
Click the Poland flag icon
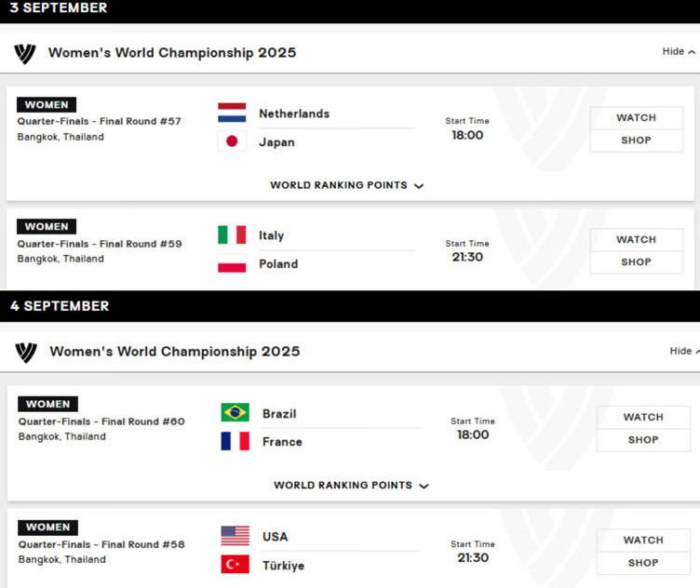point(232,264)
